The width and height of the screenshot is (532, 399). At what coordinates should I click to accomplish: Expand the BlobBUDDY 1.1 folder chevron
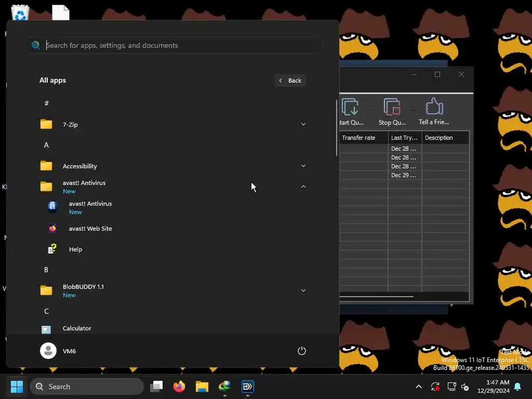point(303,290)
